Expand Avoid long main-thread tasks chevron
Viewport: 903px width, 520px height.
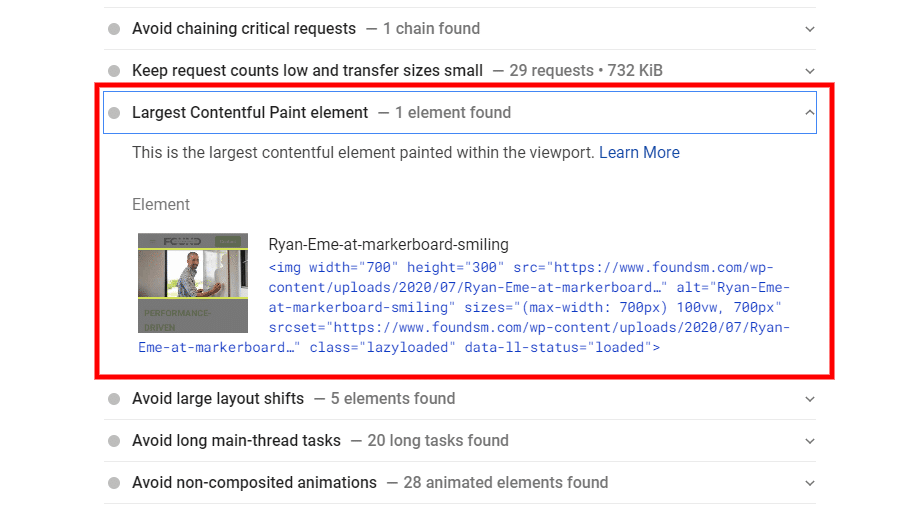pos(810,441)
